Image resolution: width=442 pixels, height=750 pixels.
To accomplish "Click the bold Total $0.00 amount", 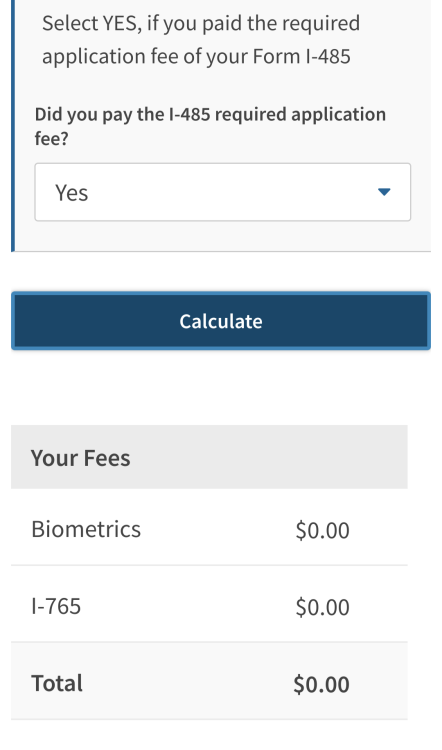I will click(321, 684).
